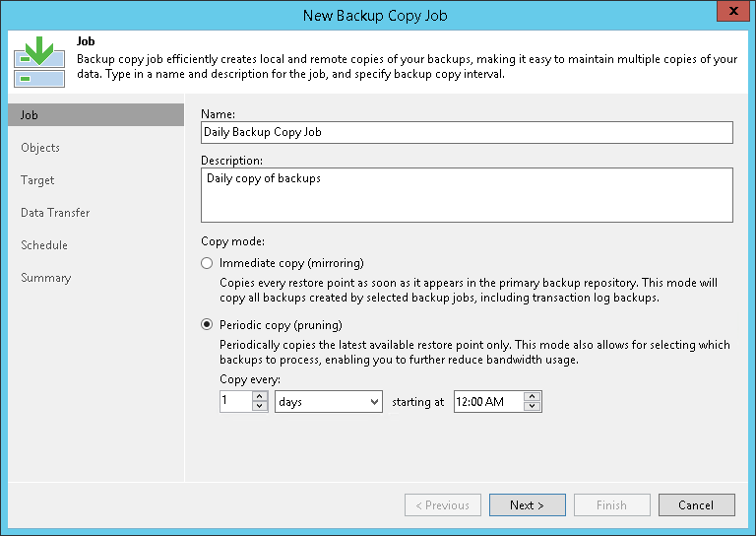Open the Data Transfer wizard step

(x=55, y=213)
